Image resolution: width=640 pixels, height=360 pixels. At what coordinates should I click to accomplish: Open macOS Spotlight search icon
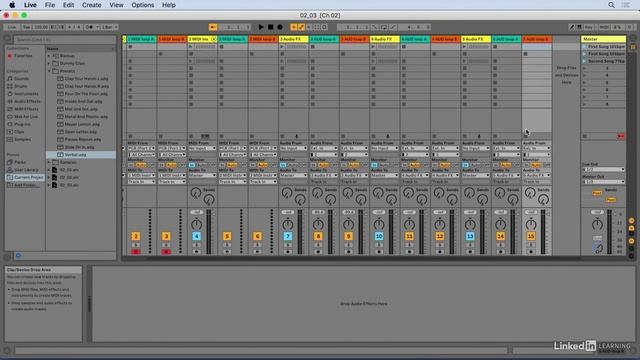[611, 5]
